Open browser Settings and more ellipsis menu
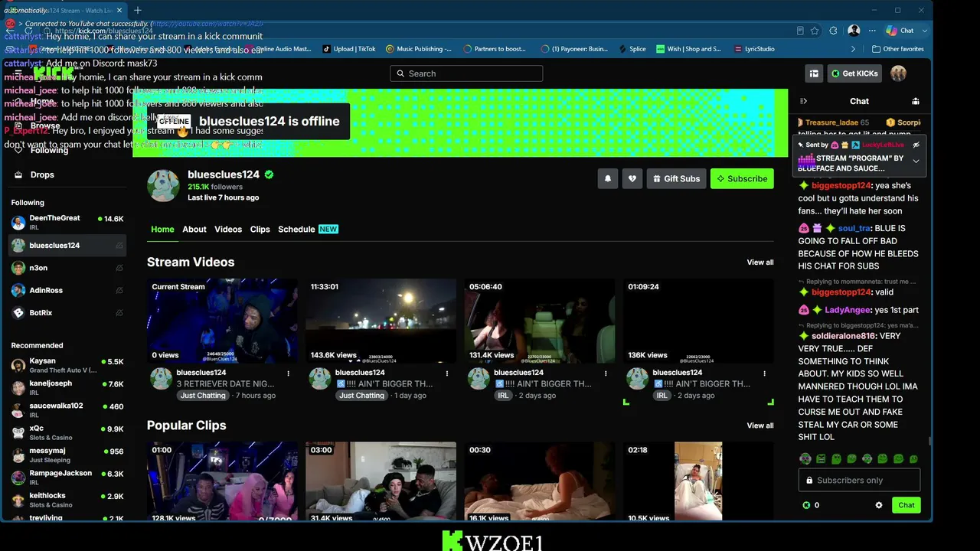This screenshot has width=980, height=551. (x=872, y=31)
